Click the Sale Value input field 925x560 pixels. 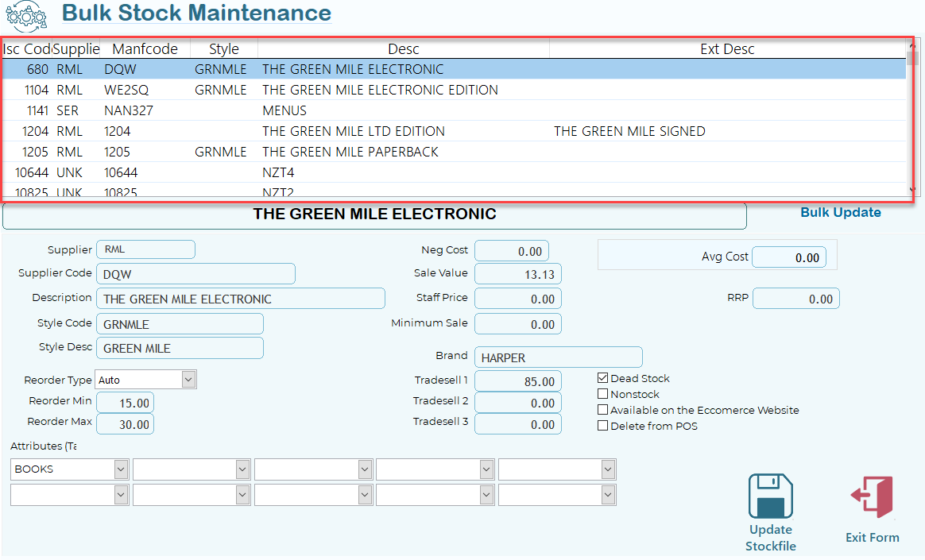[x=517, y=274]
